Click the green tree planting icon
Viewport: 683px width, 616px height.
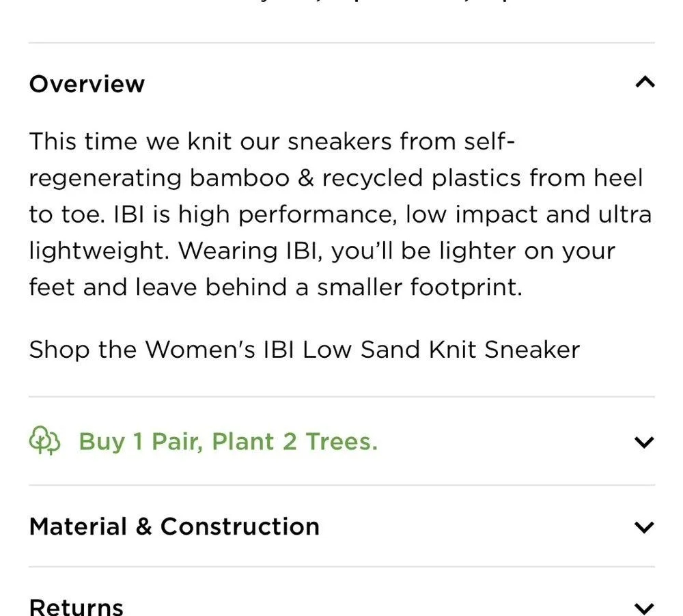pos(45,441)
